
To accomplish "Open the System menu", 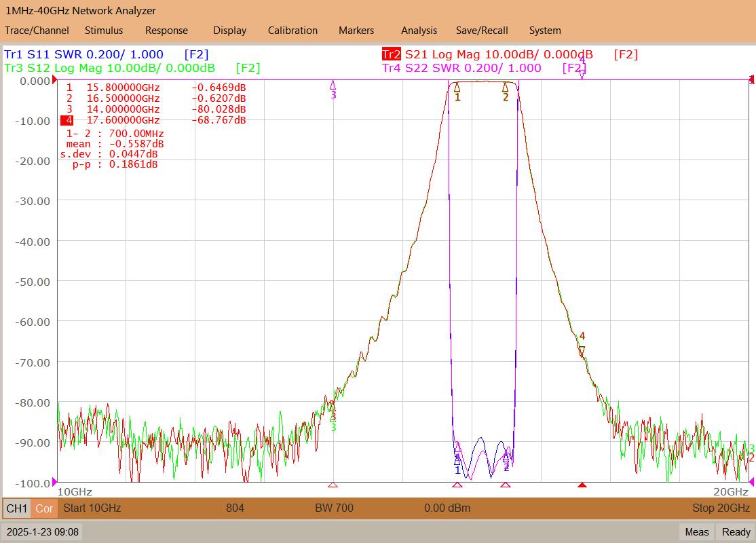I will 545,31.
